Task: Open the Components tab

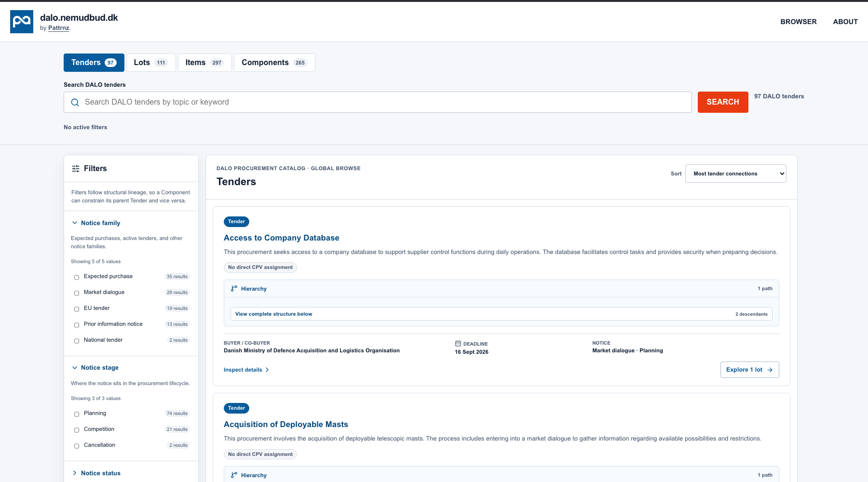Action: coord(274,63)
